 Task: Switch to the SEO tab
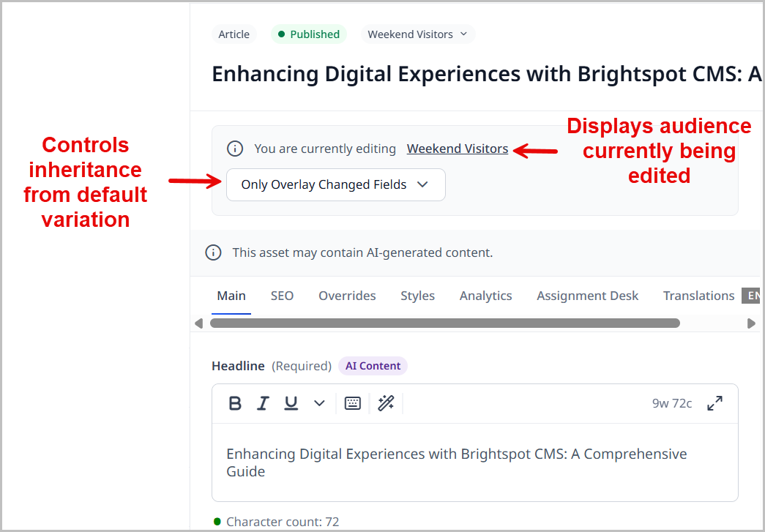tap(282, 296)
